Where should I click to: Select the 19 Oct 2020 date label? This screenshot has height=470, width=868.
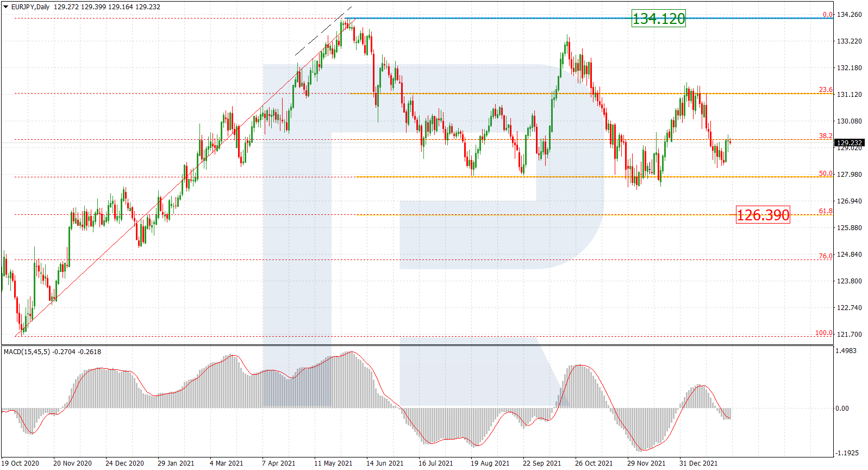(20, 463)
